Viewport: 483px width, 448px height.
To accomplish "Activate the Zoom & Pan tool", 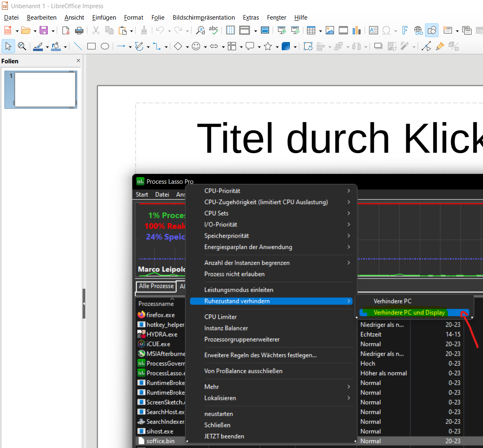I will click(22, 46).
